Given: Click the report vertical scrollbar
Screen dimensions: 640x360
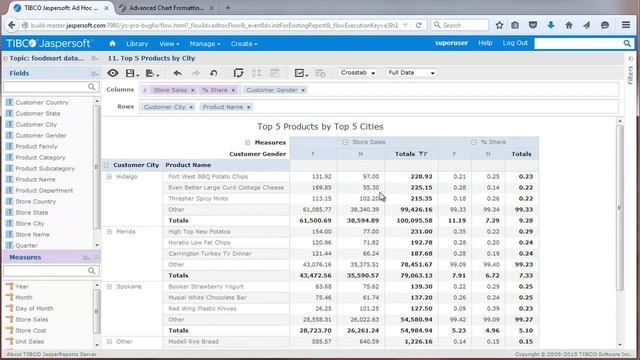Looking at the screenshot, I should tap(620, 208).
